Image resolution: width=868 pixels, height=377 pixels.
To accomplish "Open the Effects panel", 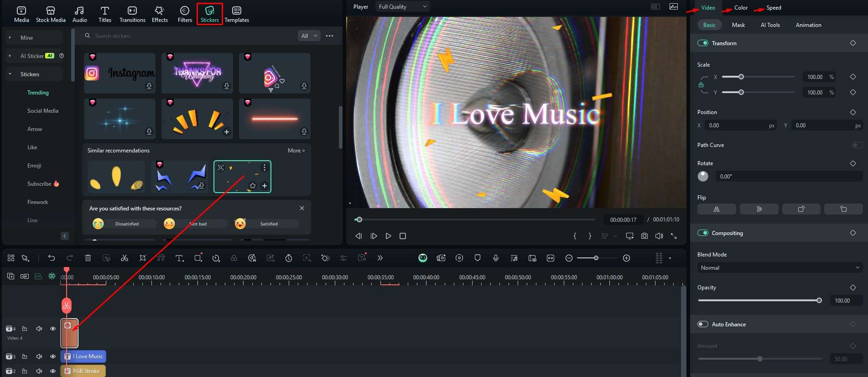I will coord(160,14).
